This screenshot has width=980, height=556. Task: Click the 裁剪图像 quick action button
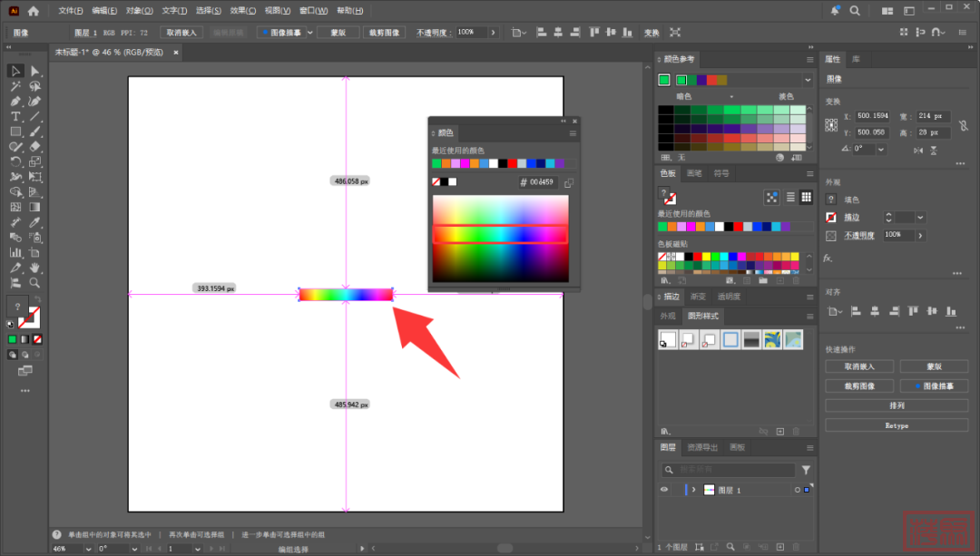tap(858, 385)
